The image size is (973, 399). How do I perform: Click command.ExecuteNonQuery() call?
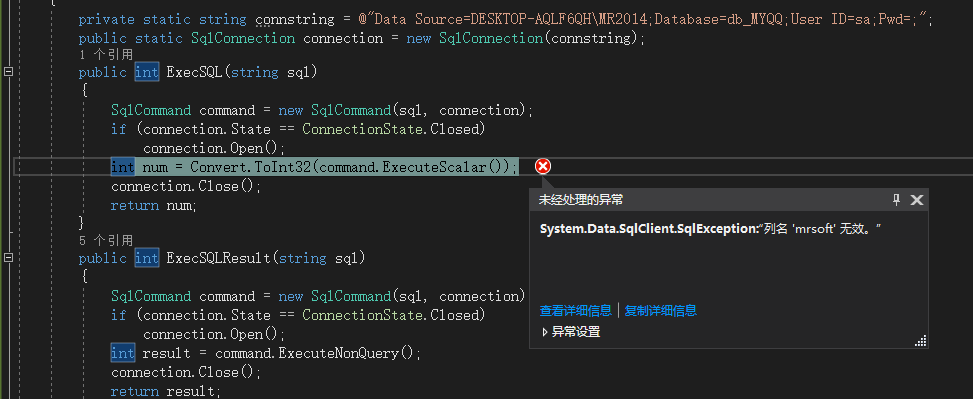coord(314,353)
